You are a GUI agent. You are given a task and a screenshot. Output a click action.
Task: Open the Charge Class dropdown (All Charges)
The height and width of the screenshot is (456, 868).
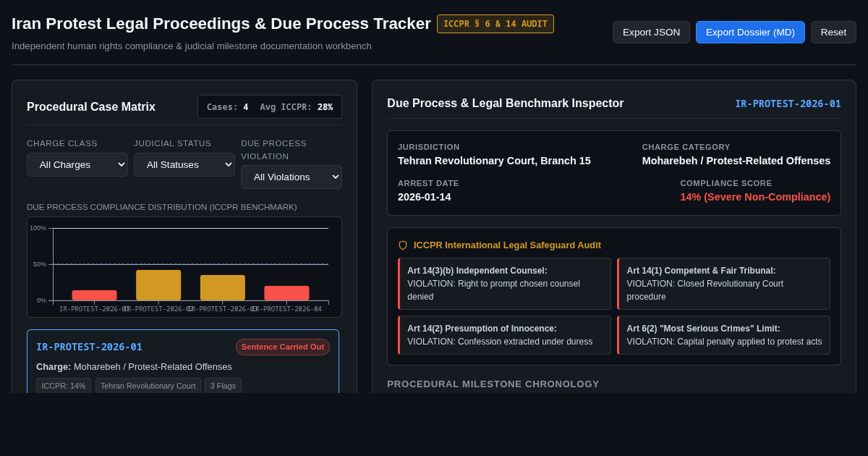click(x=77, y=164)
